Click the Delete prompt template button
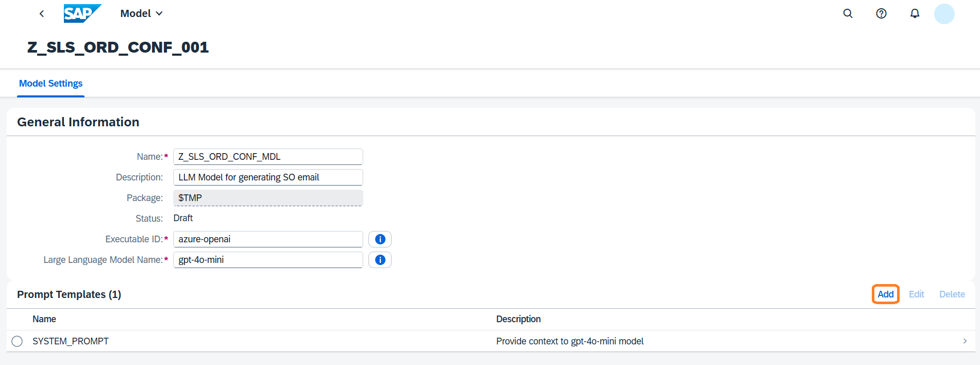Image resolution: width=980 pixels, height=365 pixels. pos(952,294)
